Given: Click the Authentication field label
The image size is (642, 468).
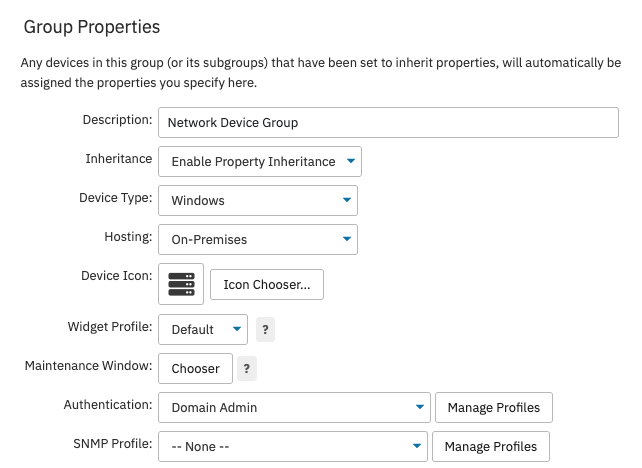Looking at the screenshot, I should (x=106, y=405).
